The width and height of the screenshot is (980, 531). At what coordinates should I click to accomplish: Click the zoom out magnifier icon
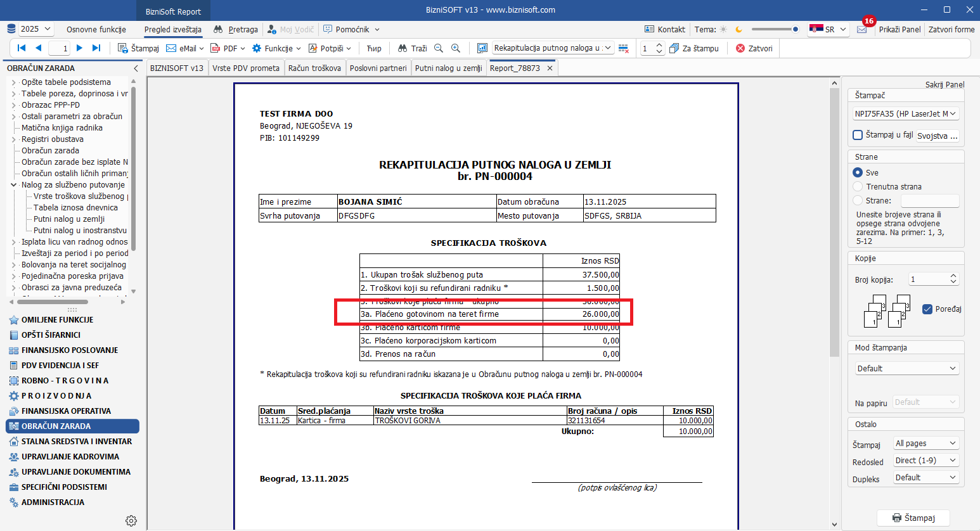(439, 48)
